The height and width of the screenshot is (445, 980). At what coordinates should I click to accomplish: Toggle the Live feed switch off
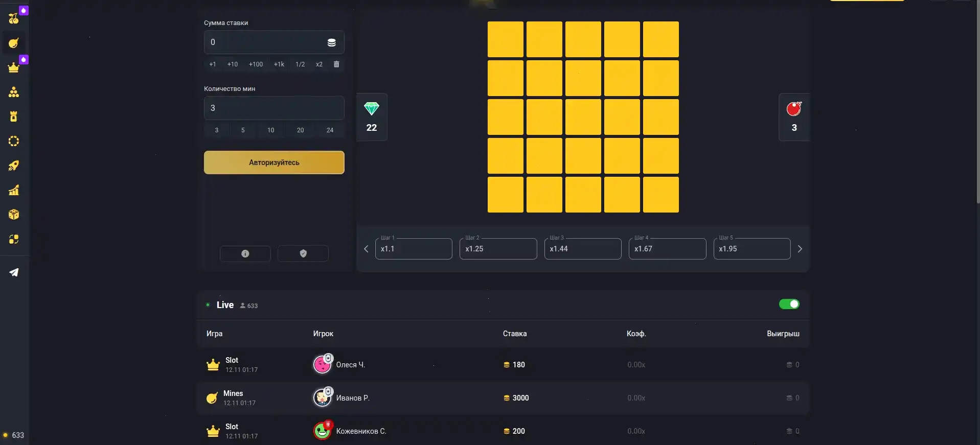[x=789, y=305]
